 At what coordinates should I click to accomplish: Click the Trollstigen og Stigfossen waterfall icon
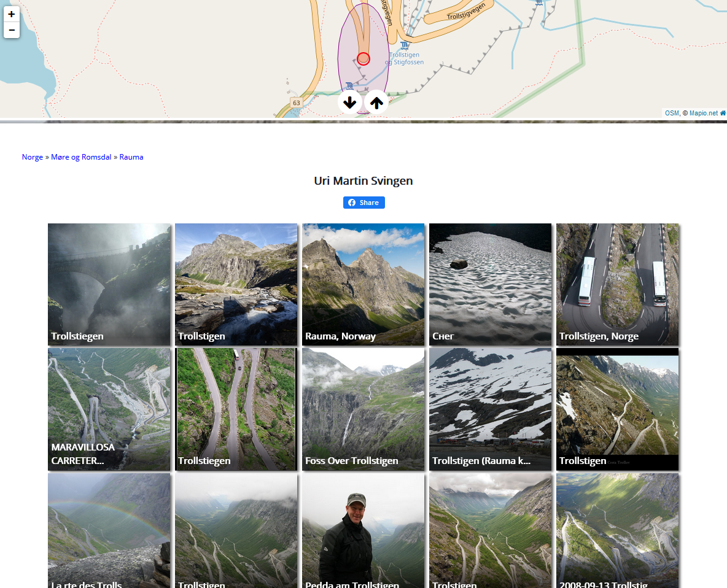pos(405,45)
